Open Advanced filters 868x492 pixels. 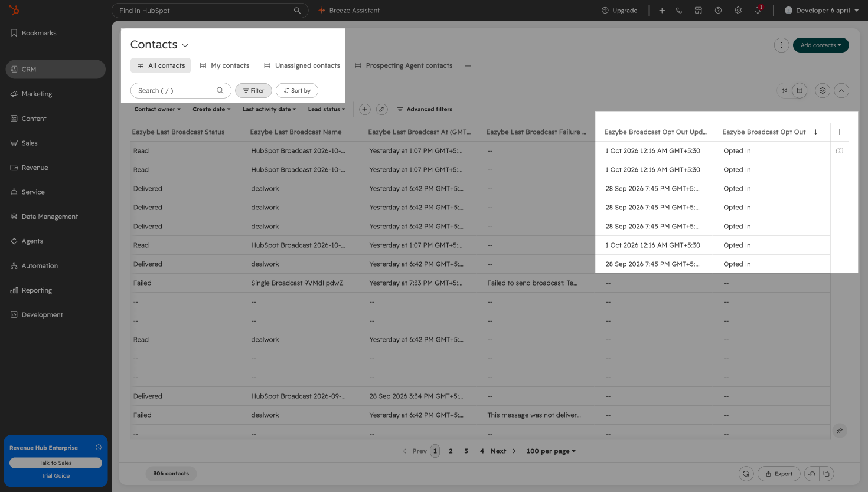425,109
